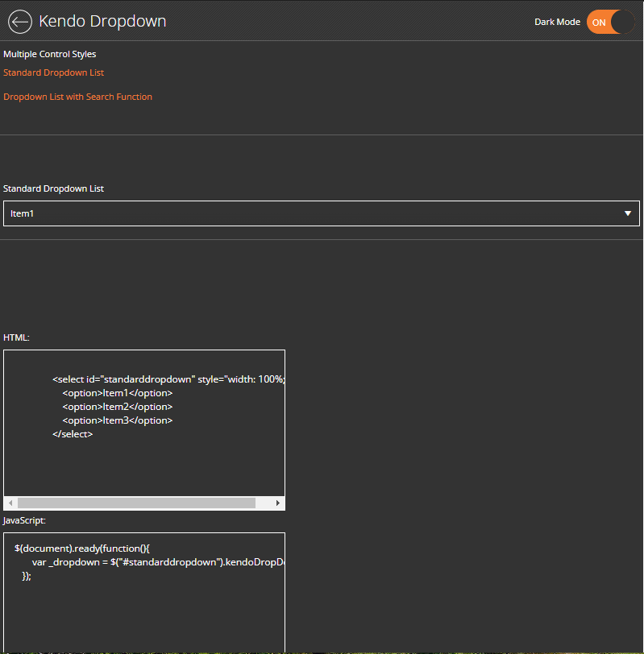Click the Item2 option code line

coord(118,407)
